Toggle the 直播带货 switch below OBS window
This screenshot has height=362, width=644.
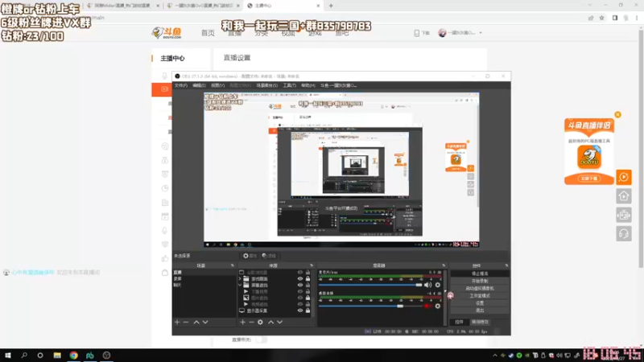click(261, 339)
